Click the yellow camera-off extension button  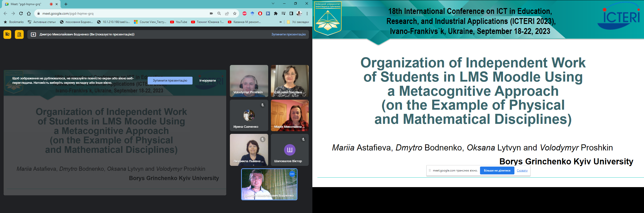[7, 34]
